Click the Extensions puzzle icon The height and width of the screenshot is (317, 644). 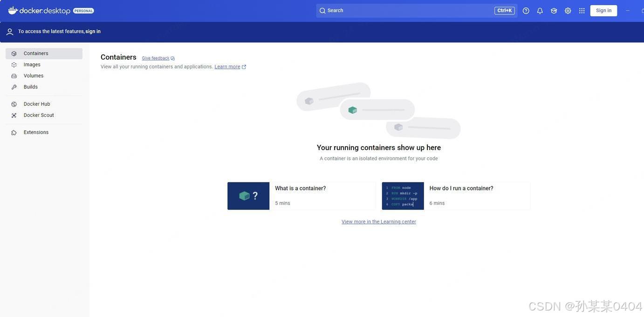(x=14, y=133)
